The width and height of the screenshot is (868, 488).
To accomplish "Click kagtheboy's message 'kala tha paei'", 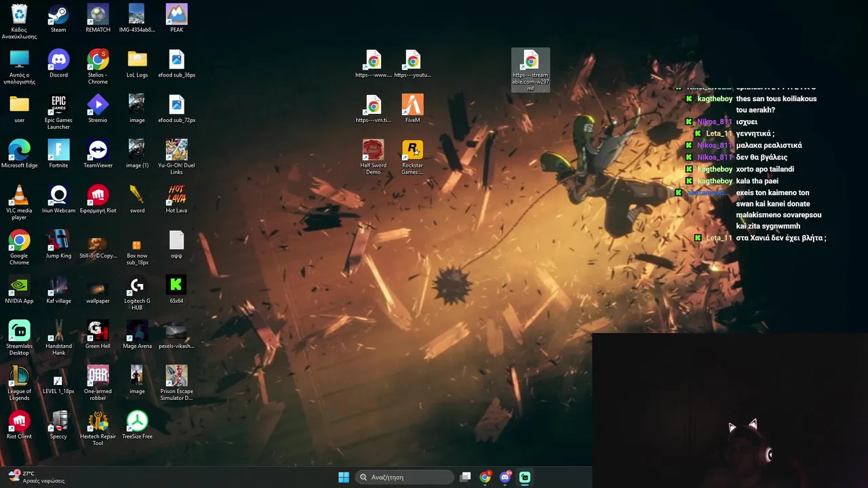I will (x=757, y=181).
